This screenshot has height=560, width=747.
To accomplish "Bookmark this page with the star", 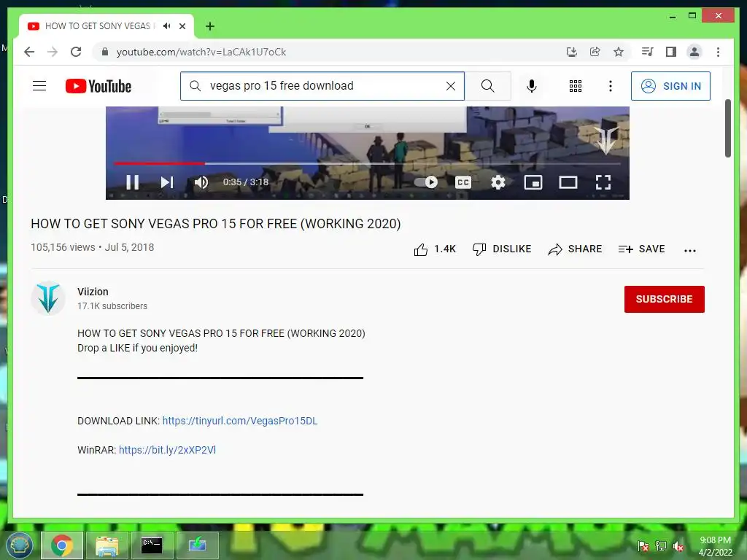I will pyautogui.click(x=619, y=52).
